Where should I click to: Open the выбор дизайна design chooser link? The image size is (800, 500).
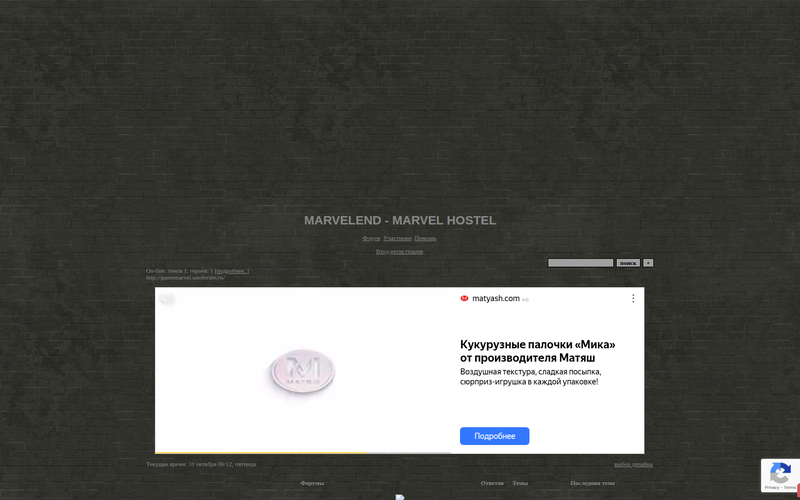point(633,464)
